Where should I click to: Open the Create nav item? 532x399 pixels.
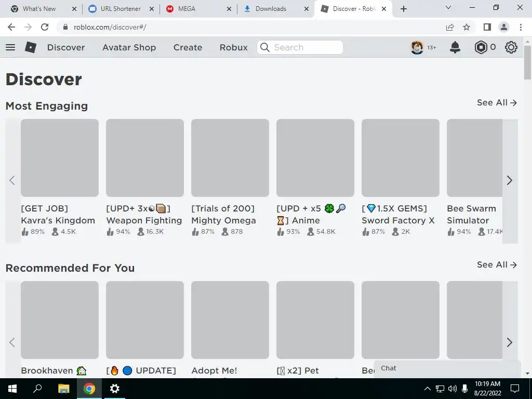[188, 47]
